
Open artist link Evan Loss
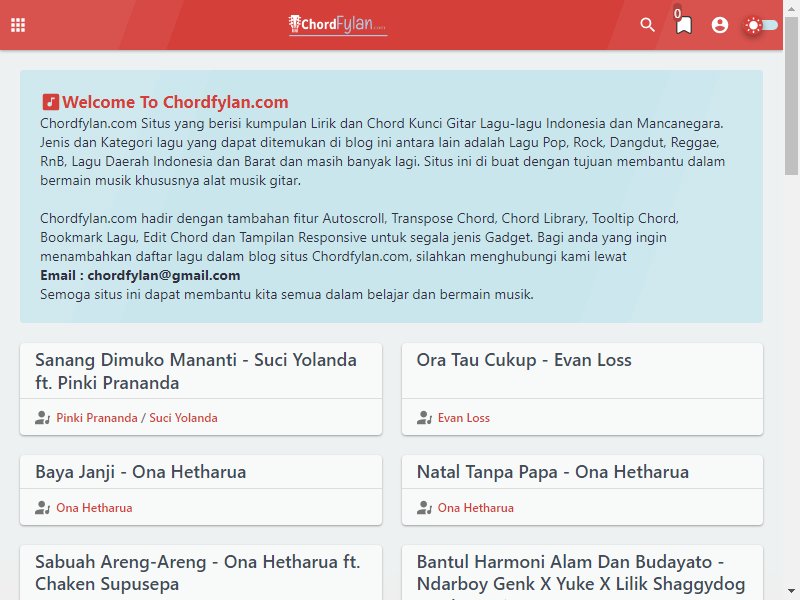point(464,418)
